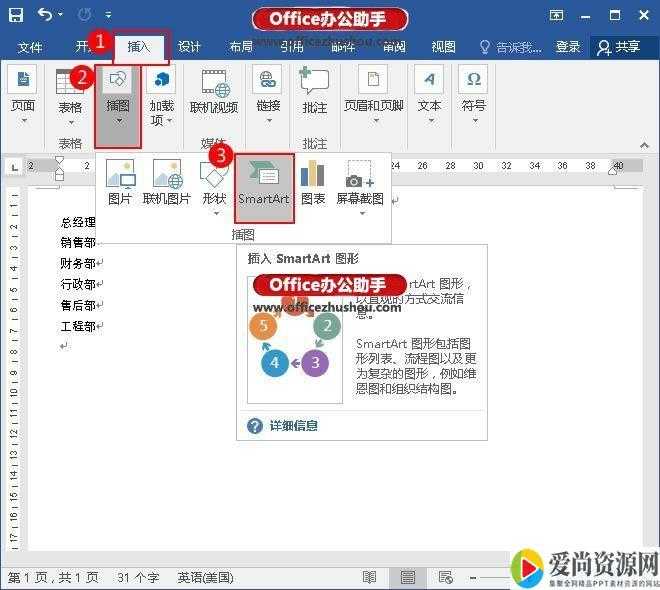The height and width of the screenshot is (590, 660).
Task: Click the Undo arrow icon
Action: (x=44, y=15)
